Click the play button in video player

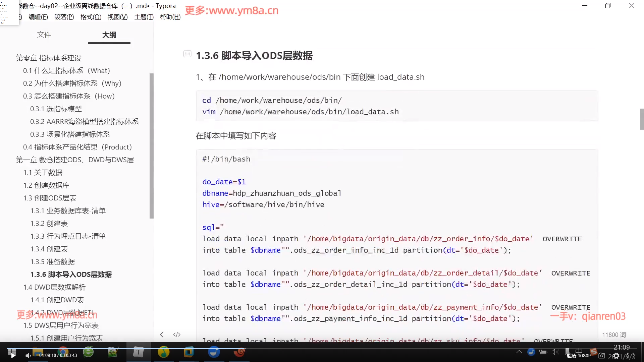pyautogui.click(x=13, y=355)
